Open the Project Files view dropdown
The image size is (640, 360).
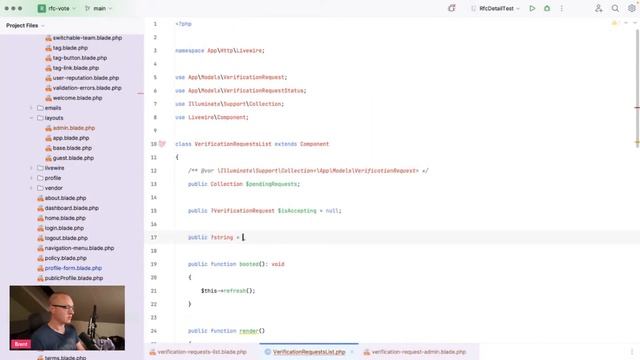25,25
